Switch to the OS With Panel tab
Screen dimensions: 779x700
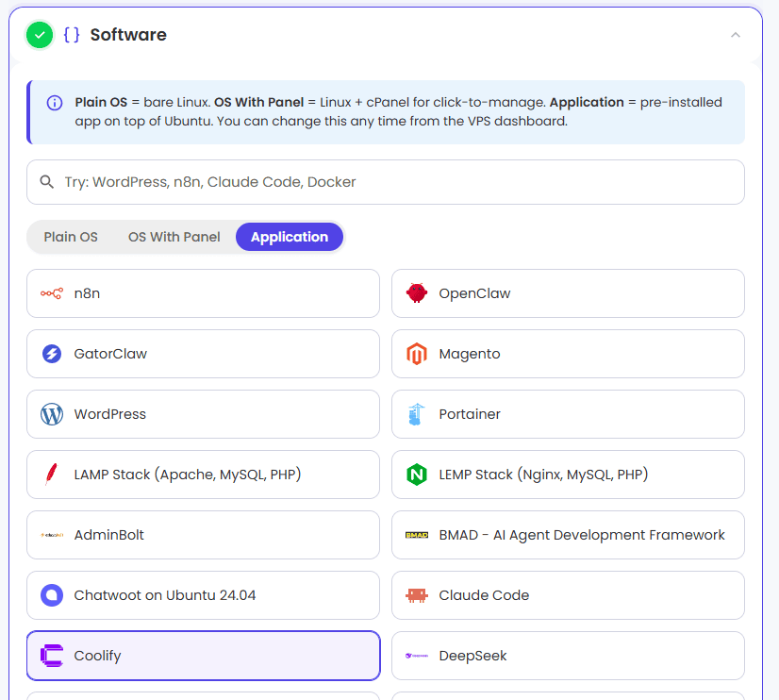pos(174,237)
